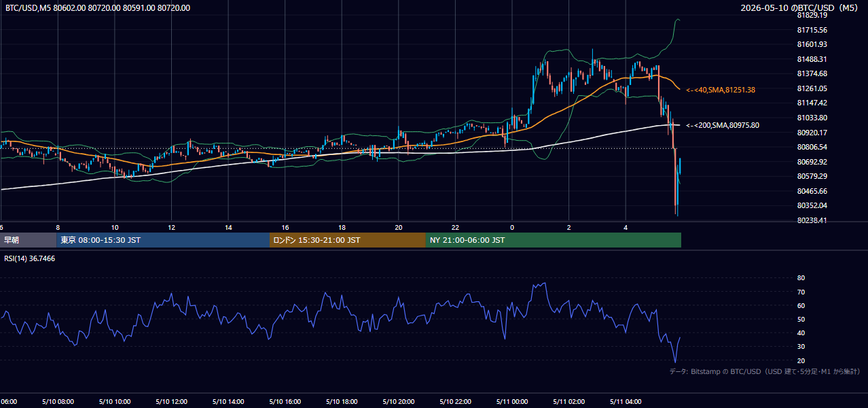The image size is (868, 408).
Task: Click the 2026-05-10 のBTC/USD (M5) title
Action: pos(800,8)
